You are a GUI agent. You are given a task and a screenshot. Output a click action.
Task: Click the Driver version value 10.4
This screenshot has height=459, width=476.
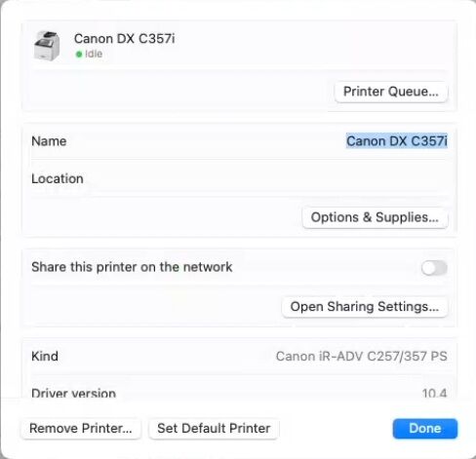434,394
